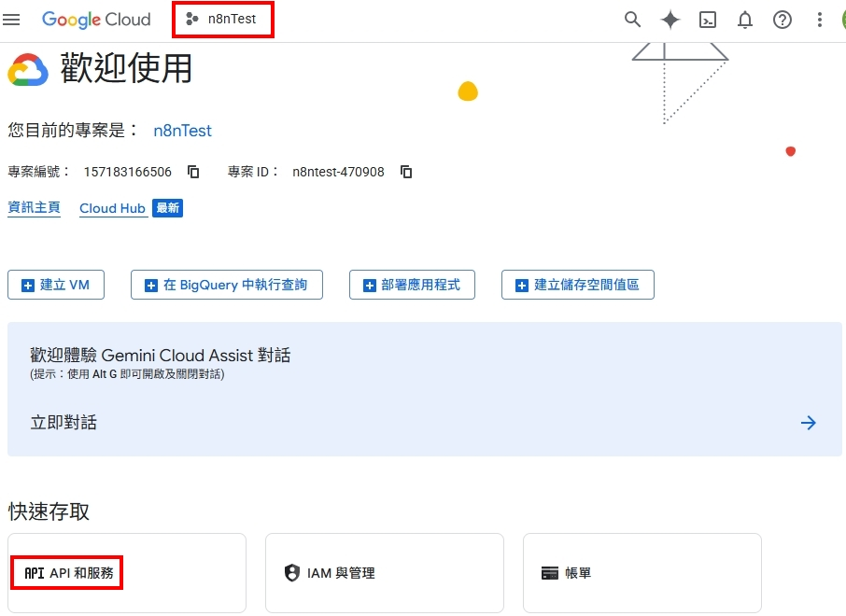Click the 建立儲存空間值區 button
This screenshot has width=846, height=616.
578,285
